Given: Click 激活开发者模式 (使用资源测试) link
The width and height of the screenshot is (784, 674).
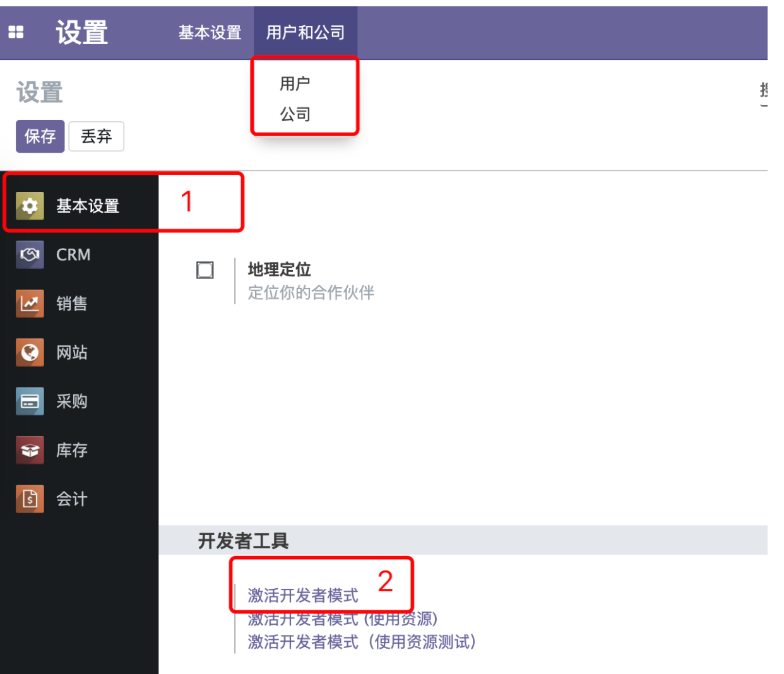Looking at the screenshot, I should click(x=362, y=642).
